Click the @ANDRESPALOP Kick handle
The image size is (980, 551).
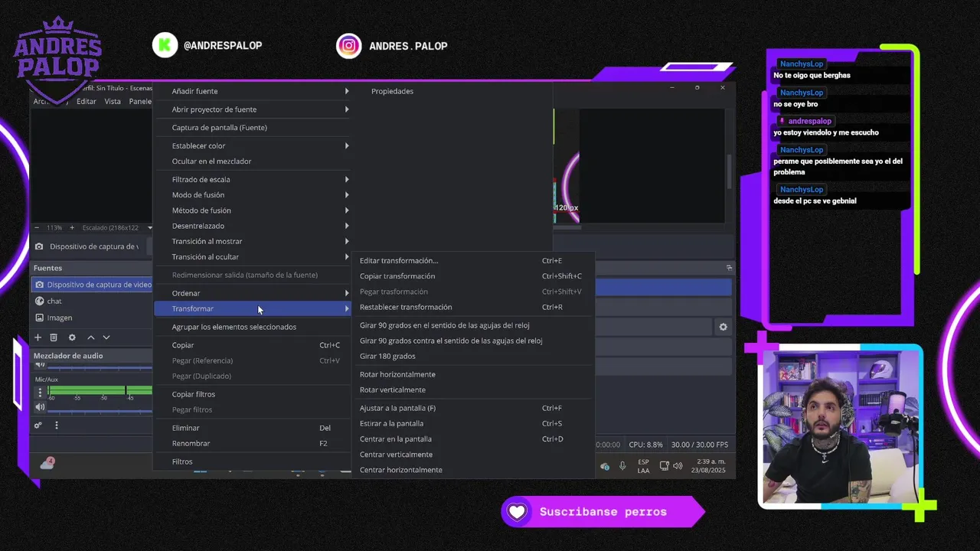[223, 46]
